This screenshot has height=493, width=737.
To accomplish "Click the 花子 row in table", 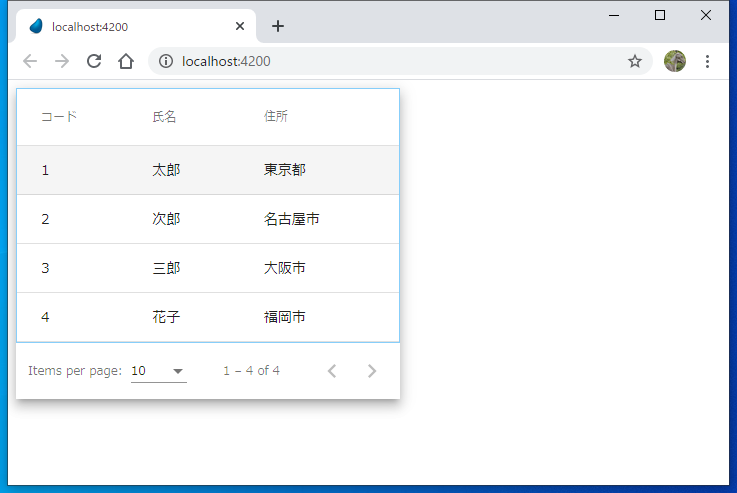I will coord(166,317).
